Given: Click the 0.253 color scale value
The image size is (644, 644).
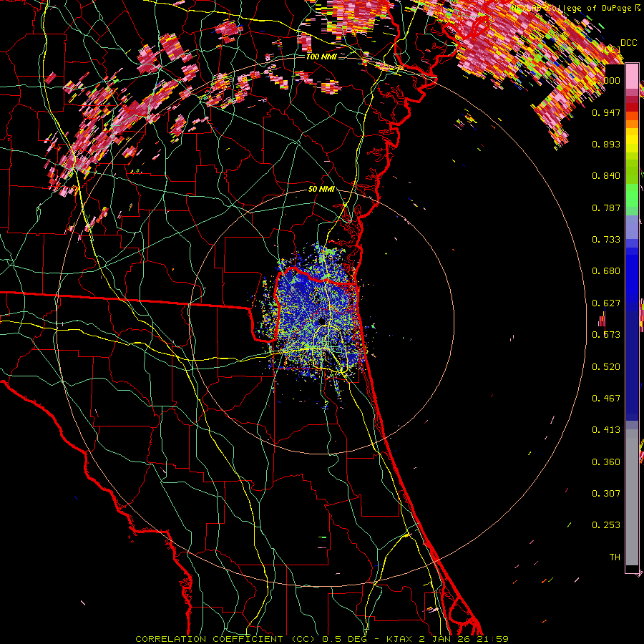Looking at the screenshot, I should click(606, 525).
